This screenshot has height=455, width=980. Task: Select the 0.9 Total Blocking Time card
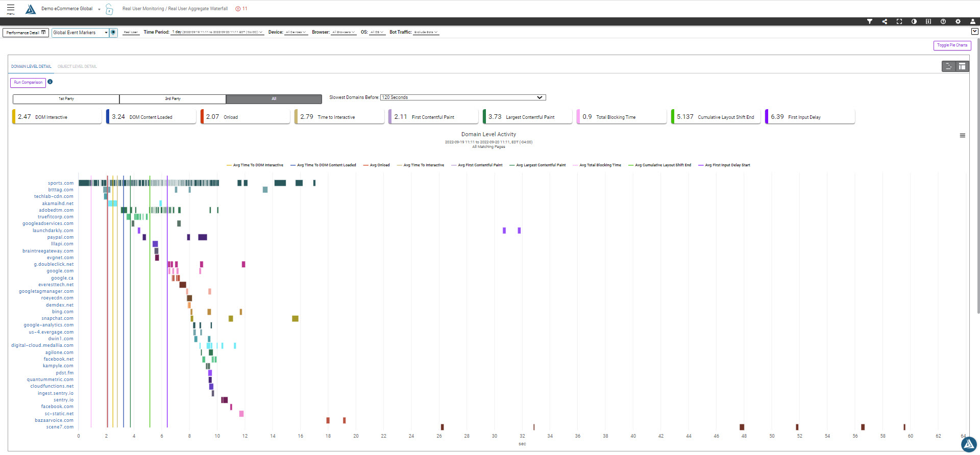(622, 117)
